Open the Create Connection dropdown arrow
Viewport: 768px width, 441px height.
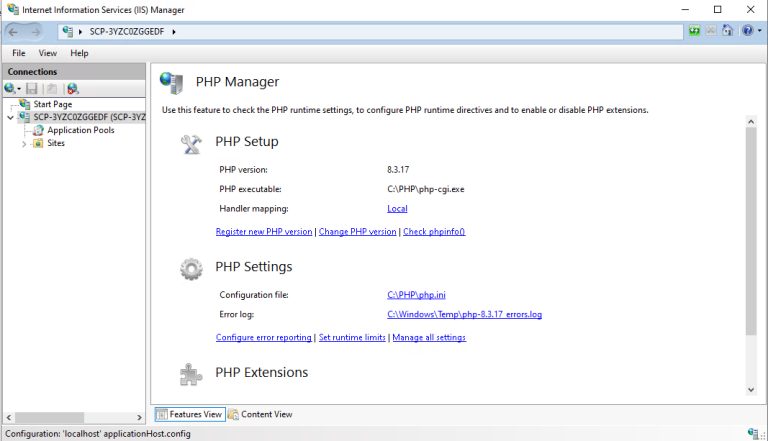(x=19, y=89)
